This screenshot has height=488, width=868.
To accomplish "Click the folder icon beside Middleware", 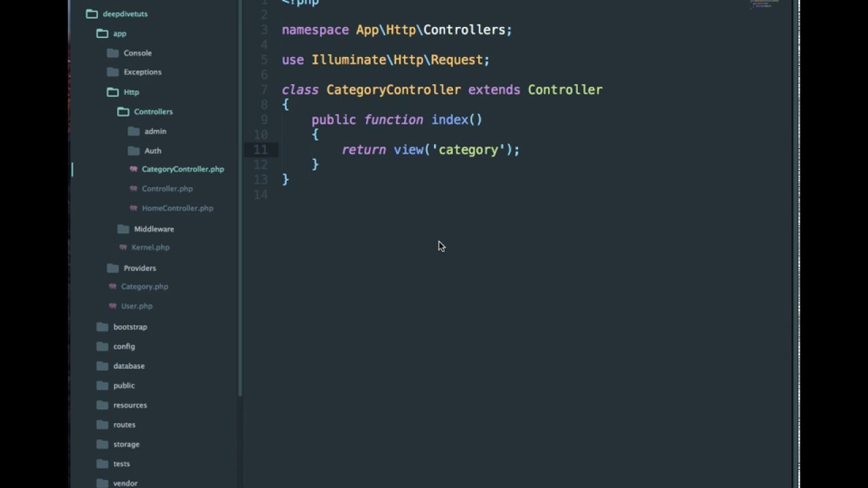I will pyautogui.click(x=123, y=229).
